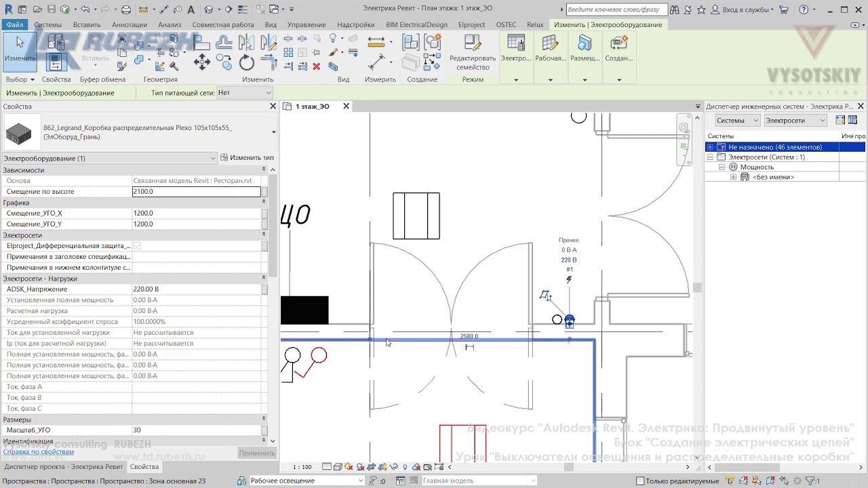Screen dimensions: 868x488
Task: Open the BIM ElectricalDesign ribbon tab
Action: (416, 24)
